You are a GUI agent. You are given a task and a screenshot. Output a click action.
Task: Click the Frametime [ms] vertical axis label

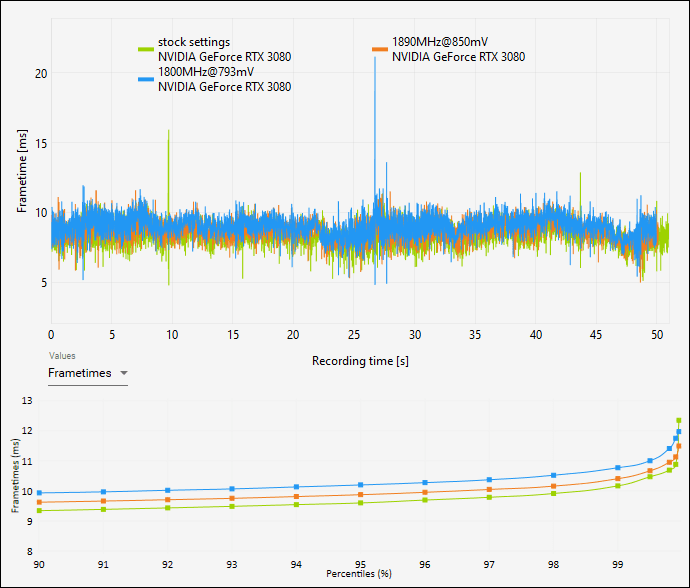pos(22,171)
